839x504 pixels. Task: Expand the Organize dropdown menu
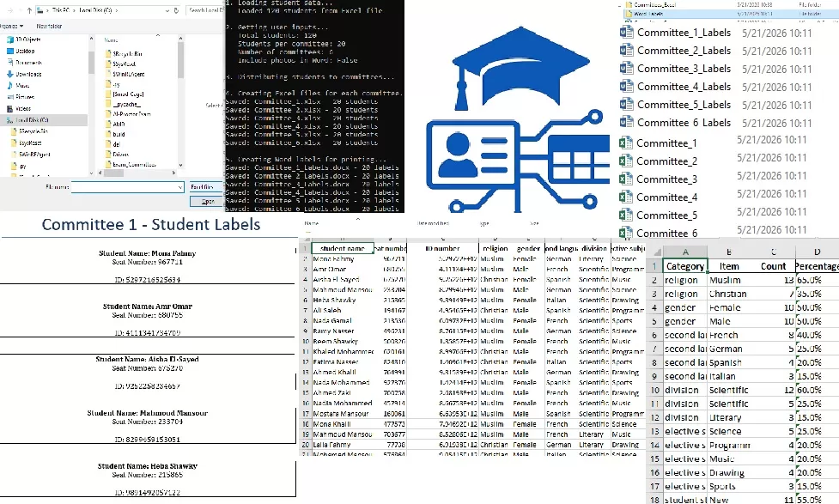tap(12, 26)
